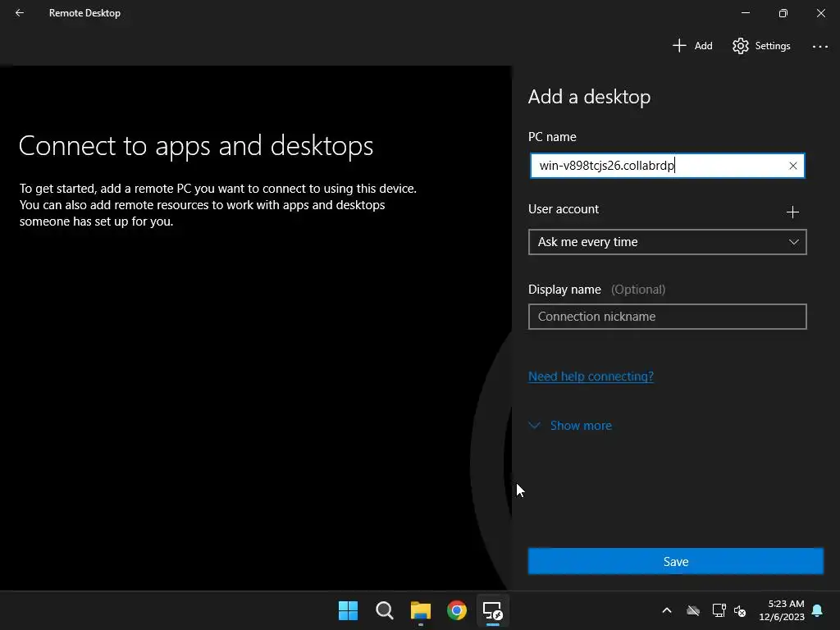Open the Need help connecting link

tap(591, 376)
